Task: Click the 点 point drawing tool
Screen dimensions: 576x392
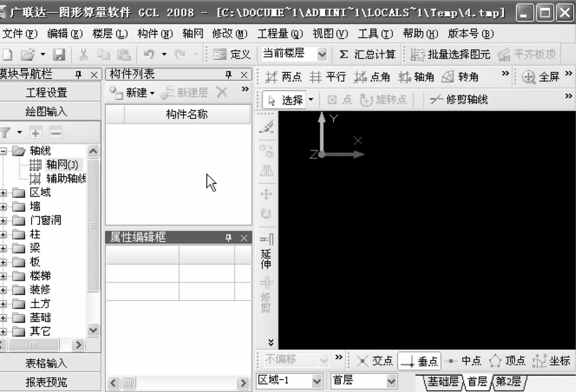Action: point(340,100)
